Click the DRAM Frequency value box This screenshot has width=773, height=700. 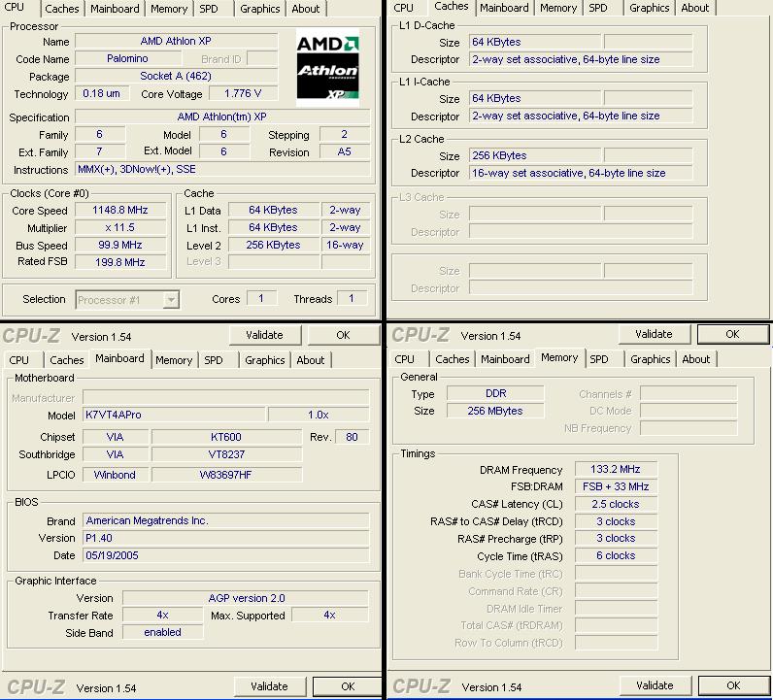(616, 470)
